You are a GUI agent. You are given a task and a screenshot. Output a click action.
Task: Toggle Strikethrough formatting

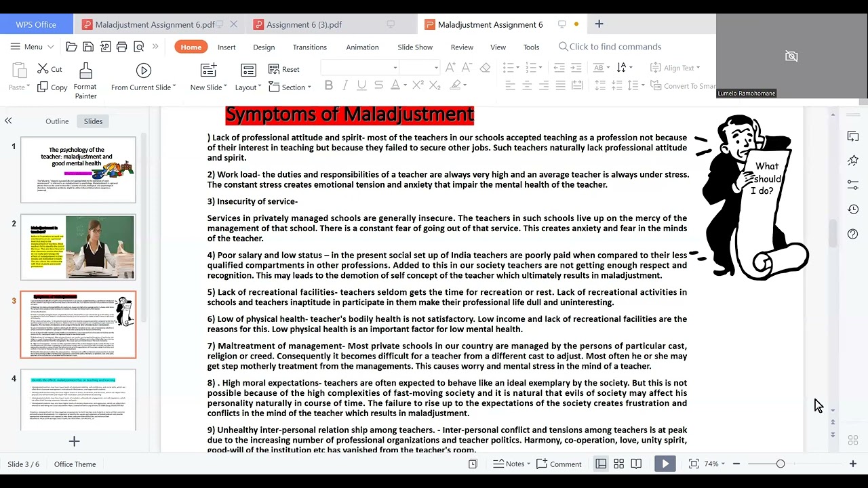click(378, 85)
